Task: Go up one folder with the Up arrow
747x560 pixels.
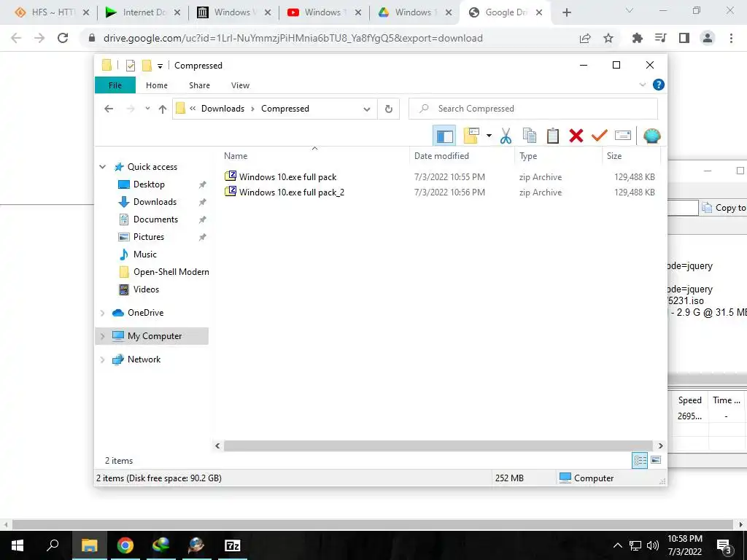Action: (163, 109)
